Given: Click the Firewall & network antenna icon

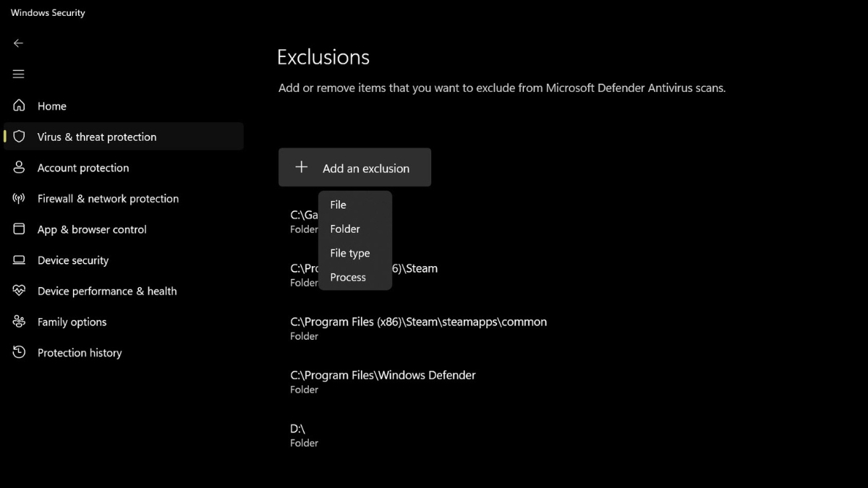Looking at the screenshot, I should coord(20,199).
